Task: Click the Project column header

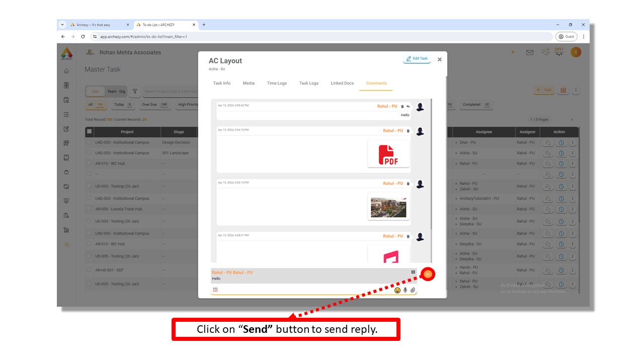Action: [x=127, y=132]
